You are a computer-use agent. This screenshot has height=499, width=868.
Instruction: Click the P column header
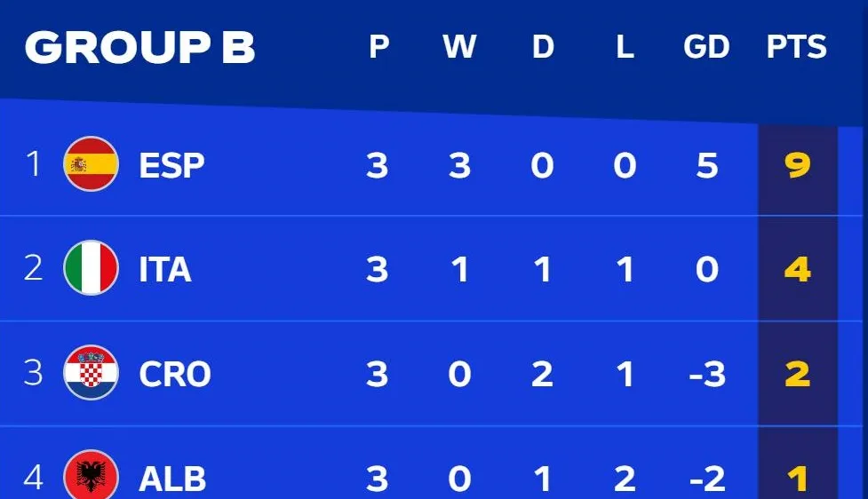379,46
